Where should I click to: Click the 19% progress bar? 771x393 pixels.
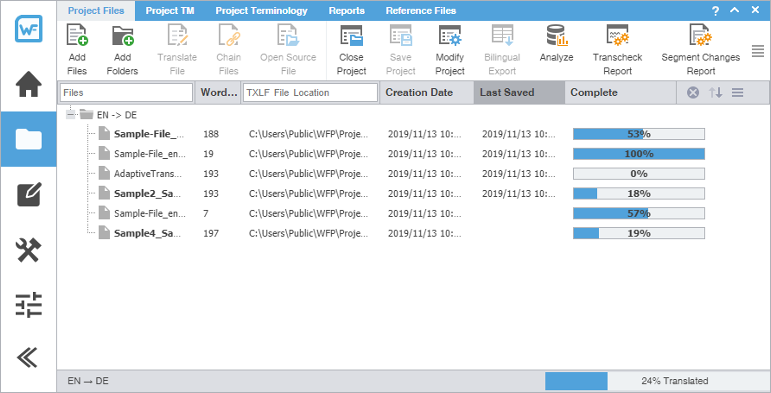point(639,233)
